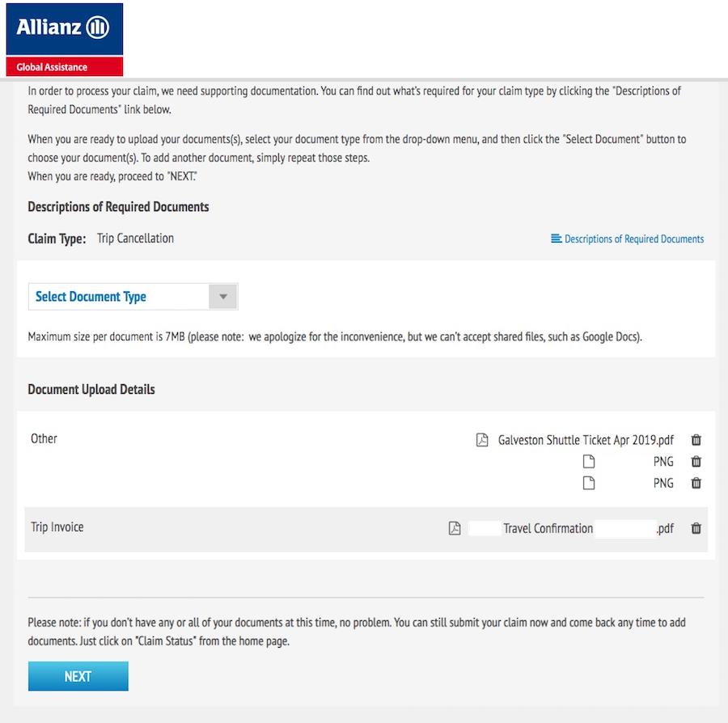Viewport: 728px width, 723px height.
Task: Open the first PNG file label
Action: (663, 461)
